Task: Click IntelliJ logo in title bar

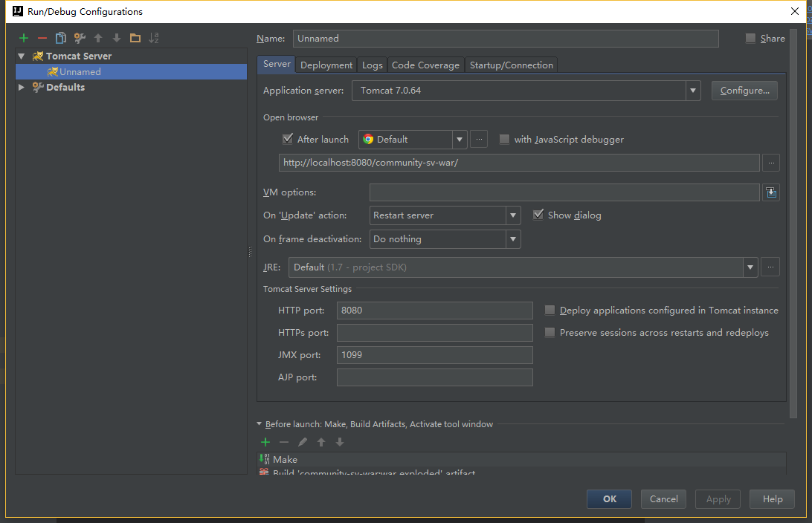Action: point(18,11)
